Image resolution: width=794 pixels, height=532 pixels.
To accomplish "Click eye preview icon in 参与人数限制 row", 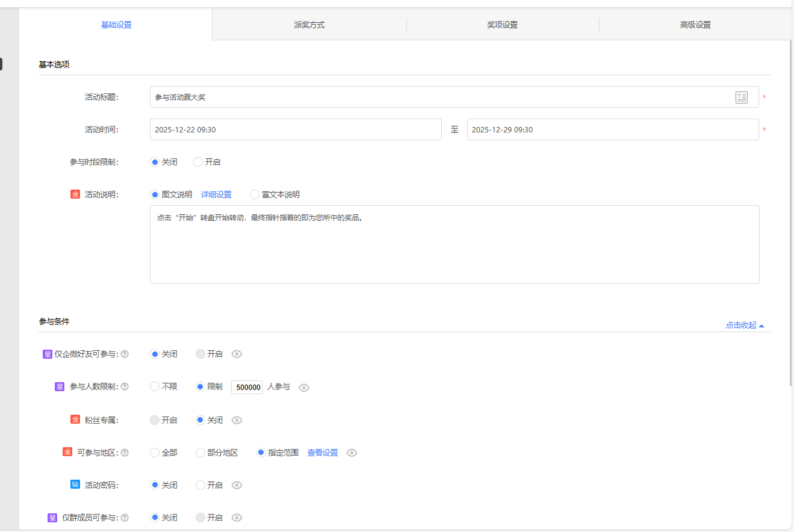I will [304, 388].
